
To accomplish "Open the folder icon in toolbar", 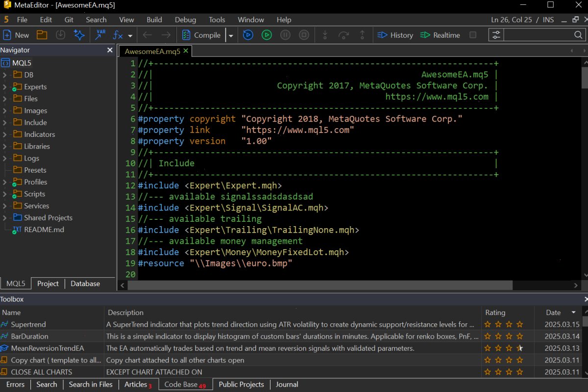I will coord(42,35).
